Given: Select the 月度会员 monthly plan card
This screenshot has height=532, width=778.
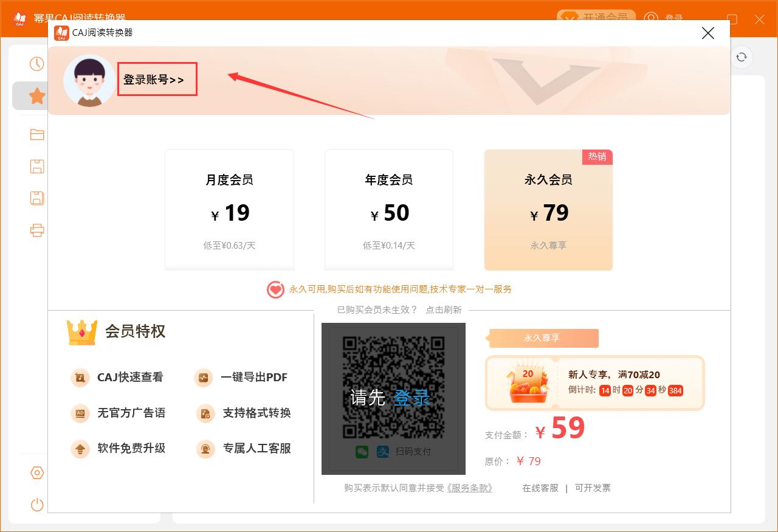Looking at the screenshot, I should (x=229, y=209).
